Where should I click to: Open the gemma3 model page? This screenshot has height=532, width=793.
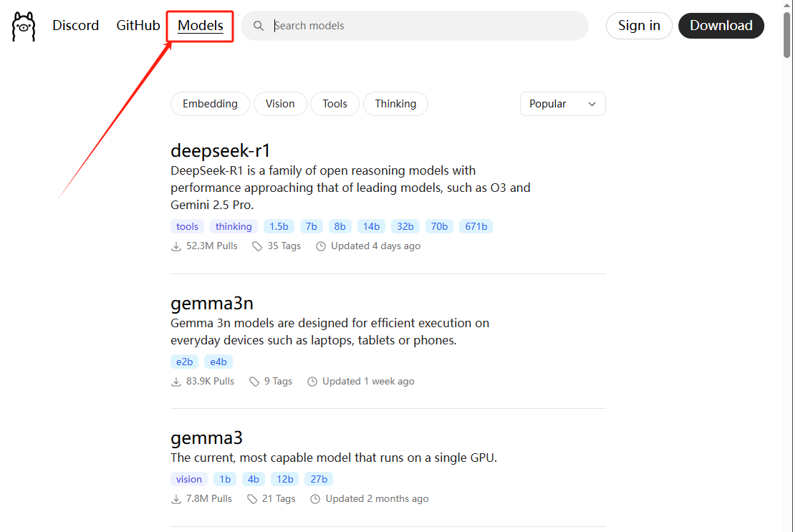click(x=206, y=438)
